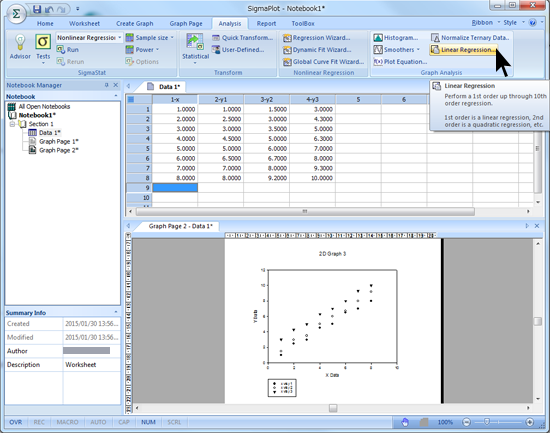550x433 pixels.
Task: Open Power calculation menu
Action: point(142,49)
